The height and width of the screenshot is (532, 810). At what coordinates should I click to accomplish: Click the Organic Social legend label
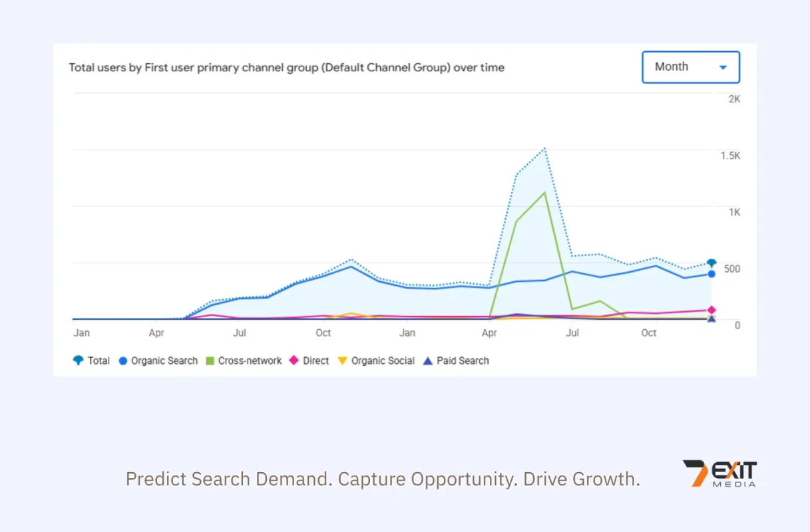[383, 360]
